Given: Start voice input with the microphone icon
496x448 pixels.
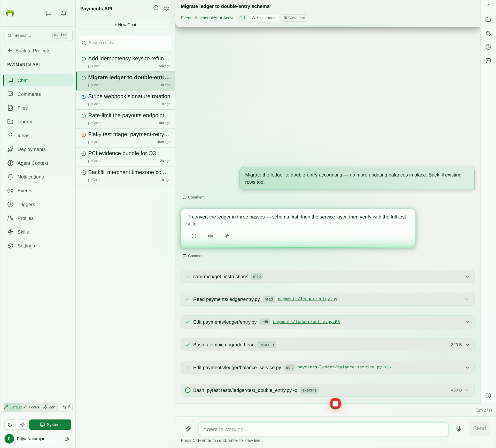Looking at the screenshot, I should coord(459,429).
